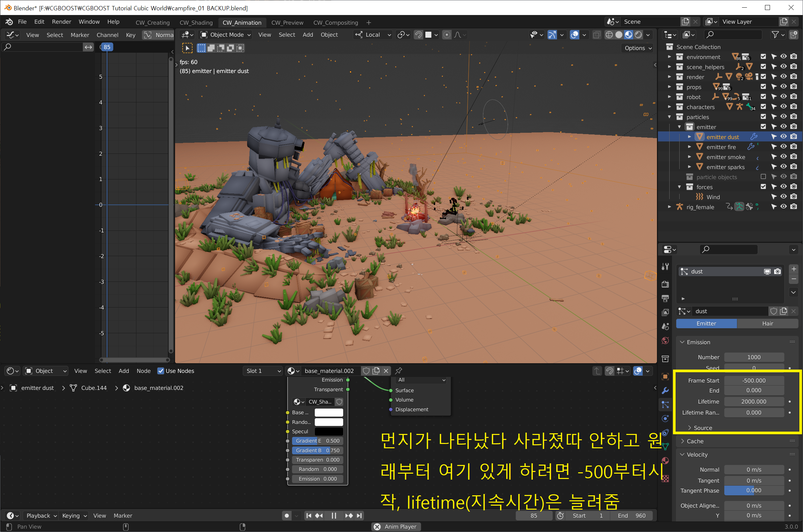This screenshot has width=803, height=532.
Task: Open the Object Mode dropdown
Action: (x=225, y=35)
